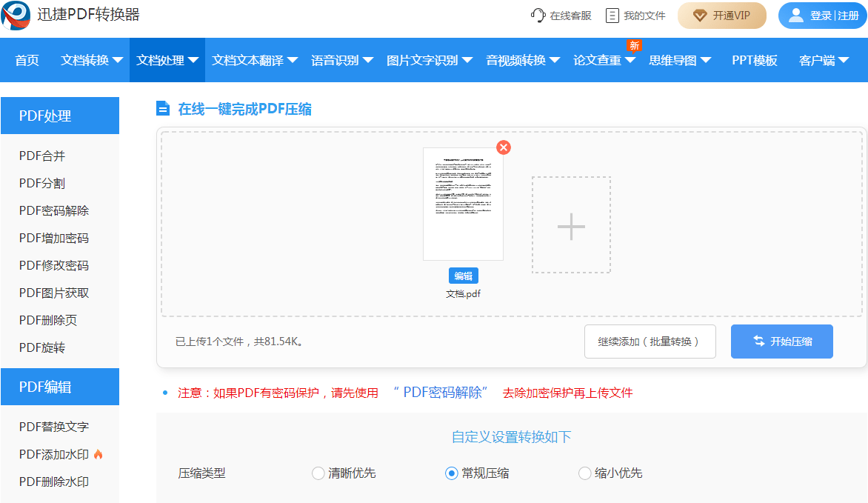Remove 文档.pdf using the red X icon

click(x=504, y=147)
